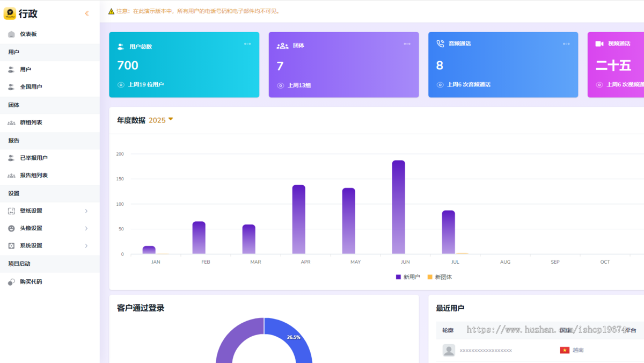Click the FEB bar in the chart
Viewport: 644px width, 363px height.
[199, 238]
